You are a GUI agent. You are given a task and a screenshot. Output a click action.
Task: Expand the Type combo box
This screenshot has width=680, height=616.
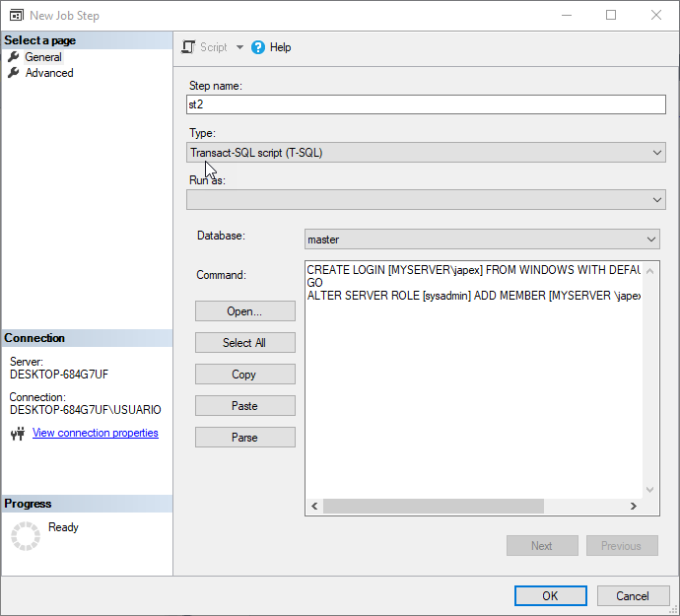[657, 153]
